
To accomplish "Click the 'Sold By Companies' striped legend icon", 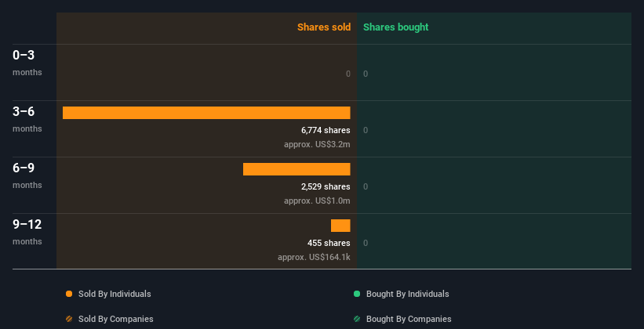I will pos(69,319).
